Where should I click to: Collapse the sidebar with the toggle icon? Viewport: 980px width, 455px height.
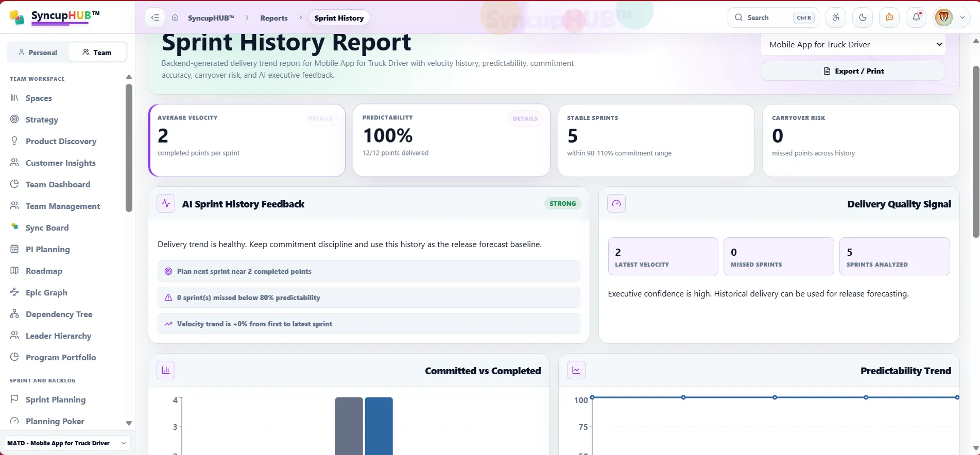(x=155, y=17)
